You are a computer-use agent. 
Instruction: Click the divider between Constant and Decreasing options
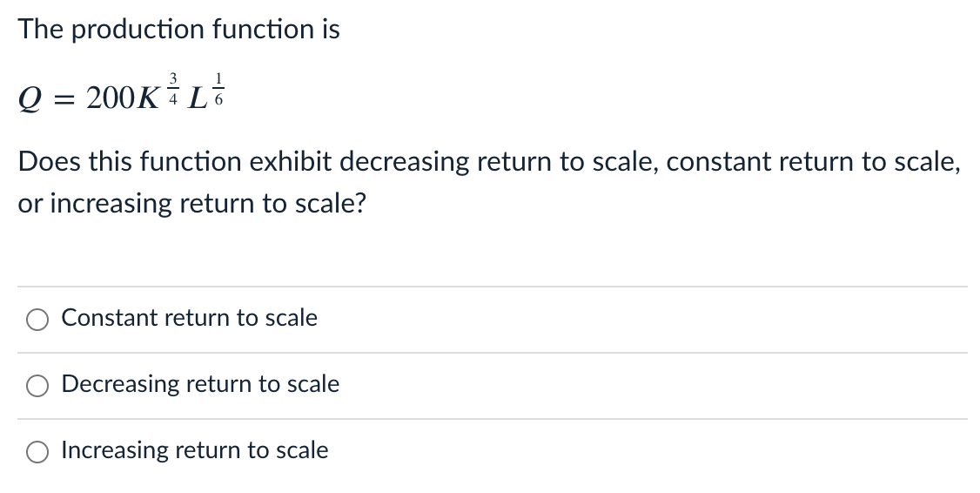492,353
